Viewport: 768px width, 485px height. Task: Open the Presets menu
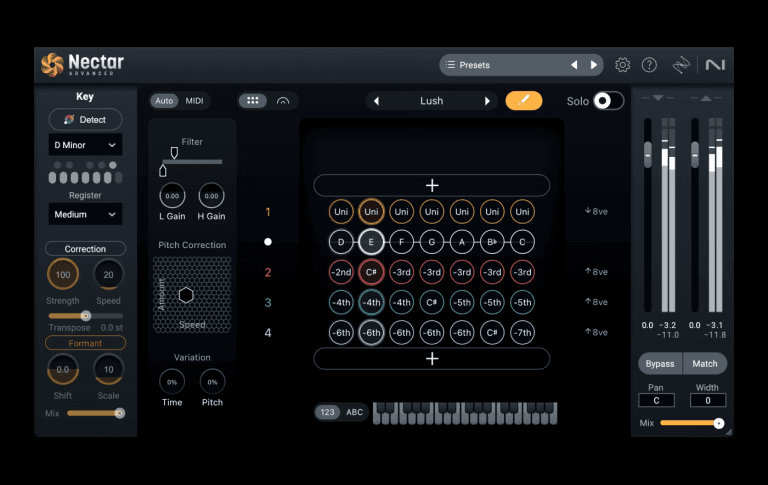(505, 65)
